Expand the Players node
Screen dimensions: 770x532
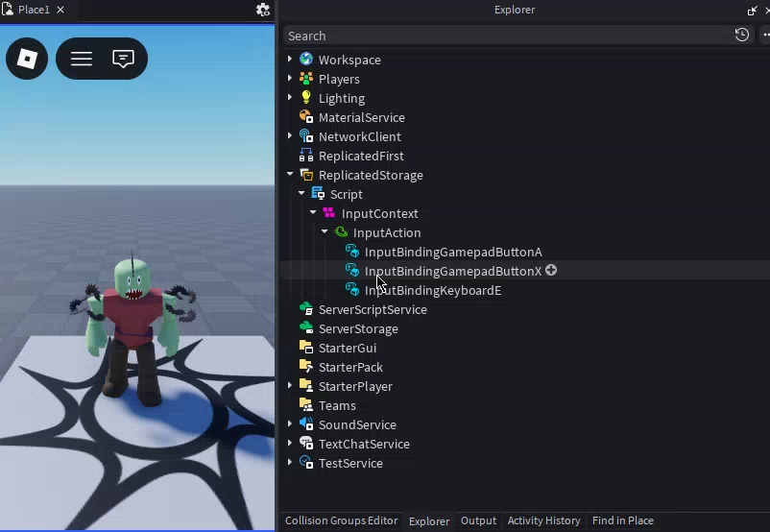click(x=290, y=78)
